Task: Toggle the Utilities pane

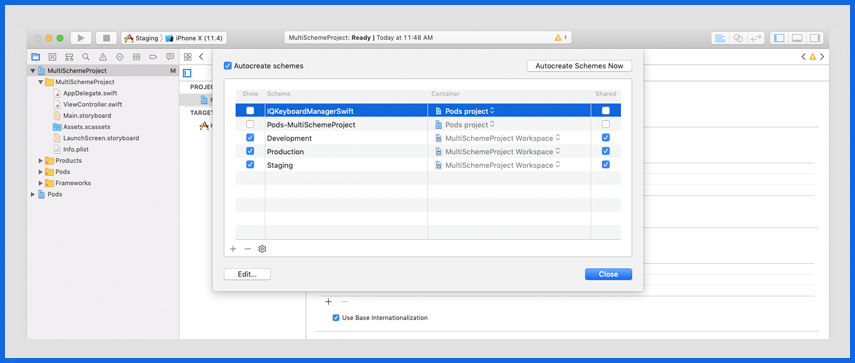Action: (x=815, y=38)
